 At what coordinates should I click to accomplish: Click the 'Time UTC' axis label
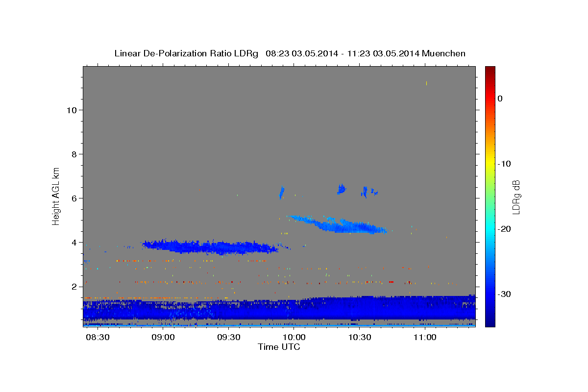click(x=279, y=347)
